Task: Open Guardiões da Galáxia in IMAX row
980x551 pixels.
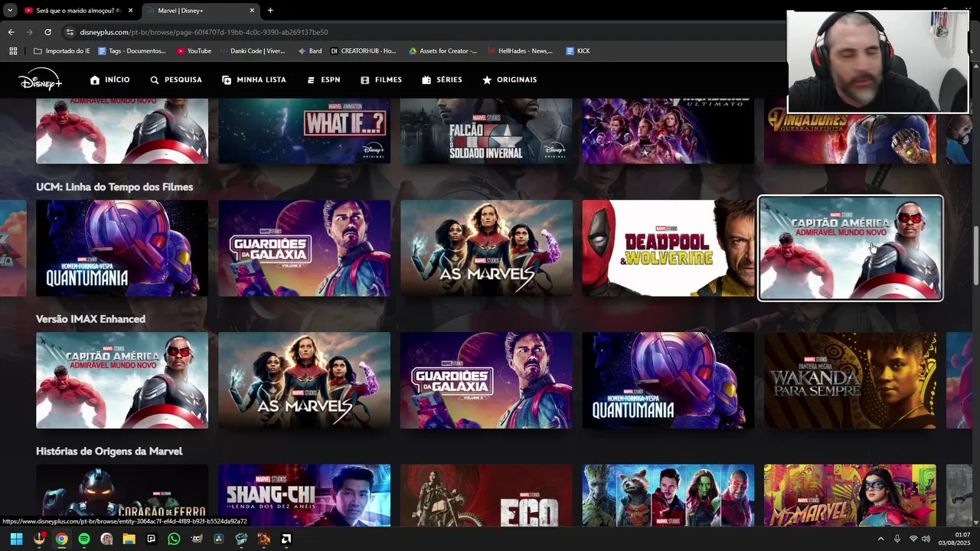Action: 486,380
